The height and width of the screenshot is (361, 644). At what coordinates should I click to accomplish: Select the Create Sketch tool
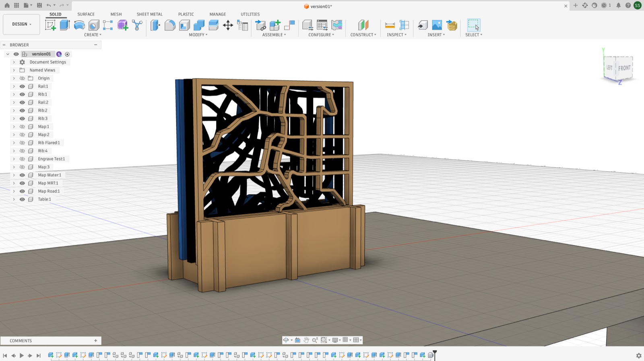coord(50,25)
